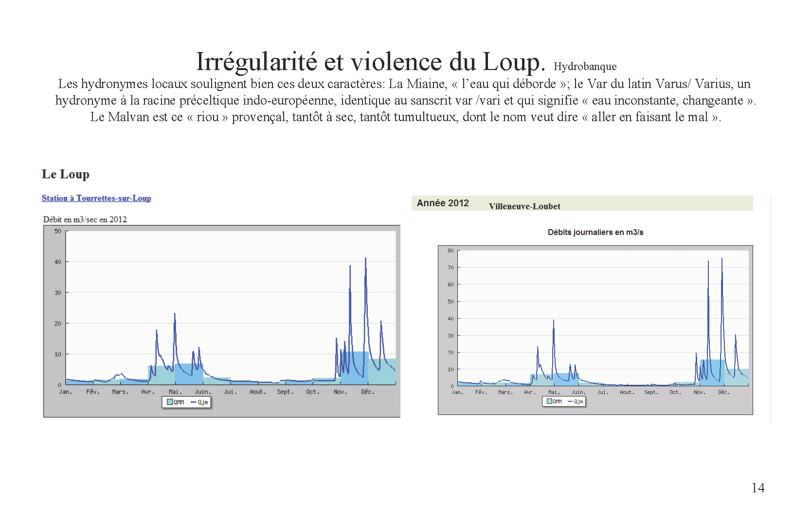Click Qjm legend line in Villeneuve-Loubet chart
812x522 pixels.
pos(570,401)
